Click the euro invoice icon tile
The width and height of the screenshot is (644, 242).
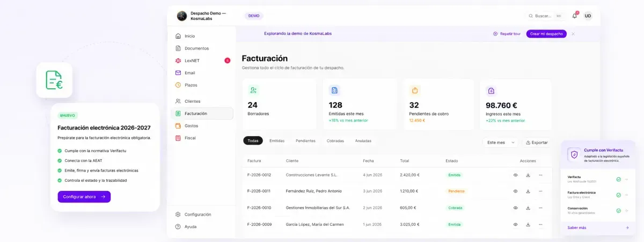click(54, 80)
